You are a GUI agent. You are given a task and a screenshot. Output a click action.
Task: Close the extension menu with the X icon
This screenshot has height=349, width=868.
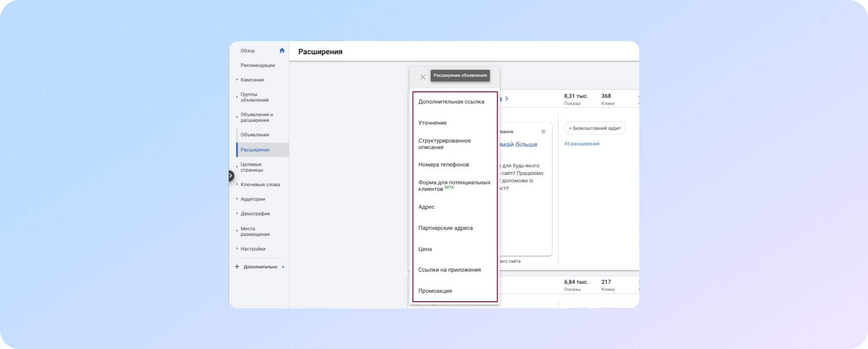[423, 77]
